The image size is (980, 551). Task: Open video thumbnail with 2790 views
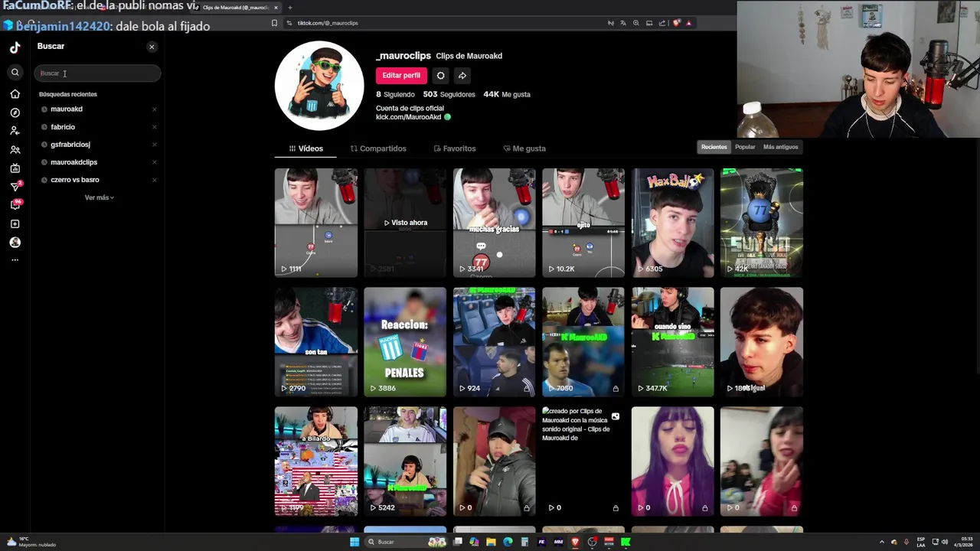(315, 342)
